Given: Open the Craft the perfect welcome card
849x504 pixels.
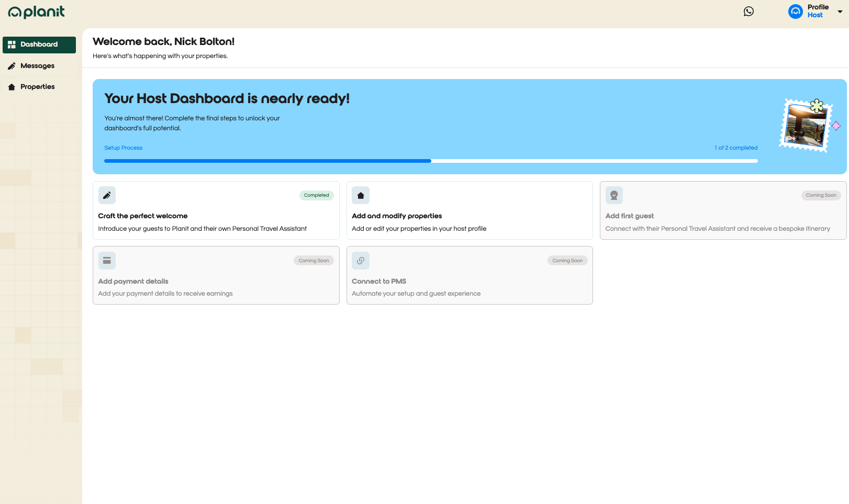Looking at the screenshot, I should pos(216,216).
